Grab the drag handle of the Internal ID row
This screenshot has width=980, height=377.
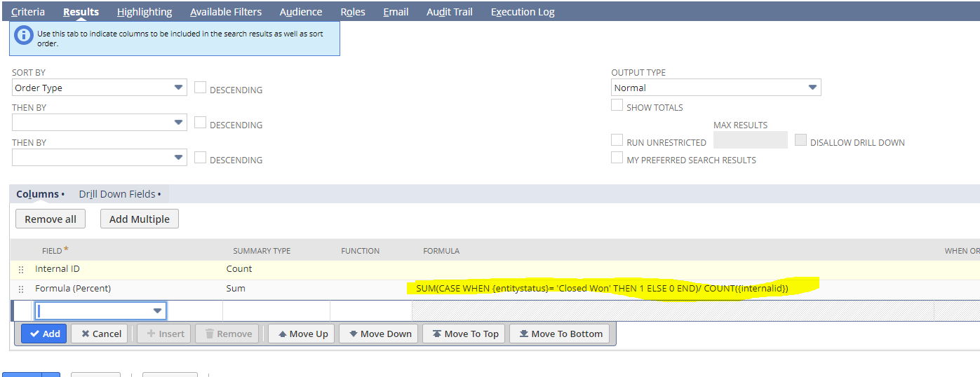20,269
